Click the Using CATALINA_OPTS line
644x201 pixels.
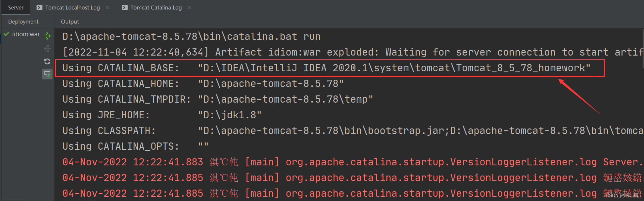click(x=135, y=146)
